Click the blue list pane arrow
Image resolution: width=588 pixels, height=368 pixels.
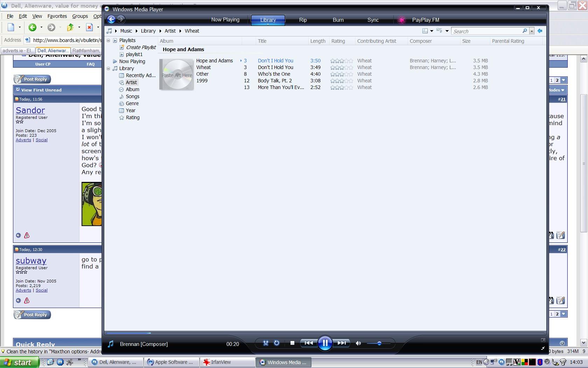pos(540,31)
